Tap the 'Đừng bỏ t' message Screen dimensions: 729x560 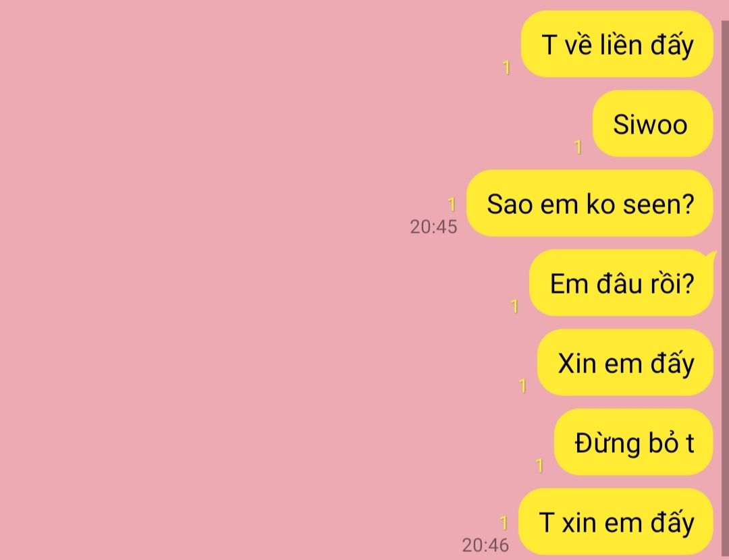point(634,442)
